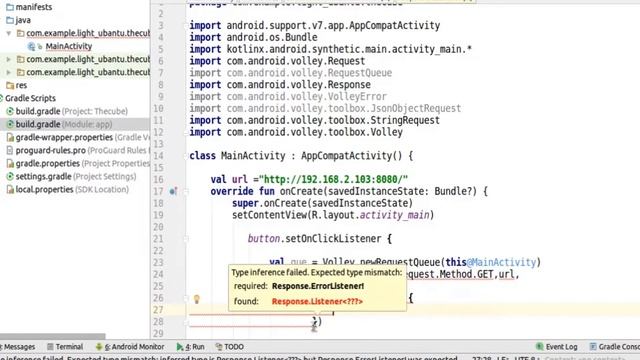
Task: Click import com.android.volley.toolbox.Volley line
Action: point(296,132)
